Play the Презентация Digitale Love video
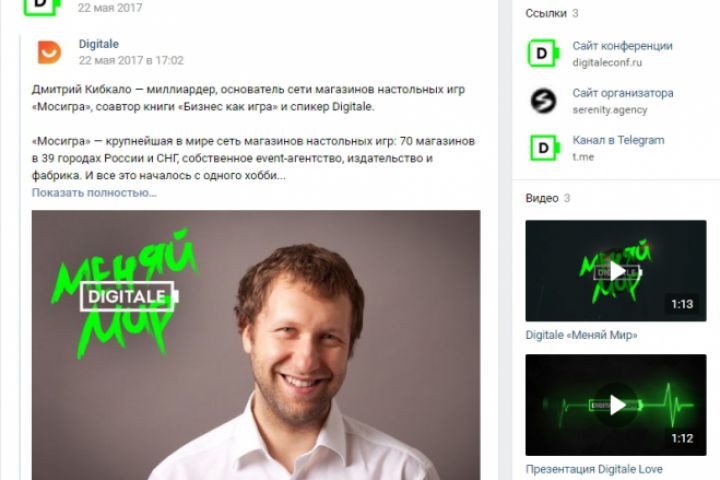 (x=616, y=405)
